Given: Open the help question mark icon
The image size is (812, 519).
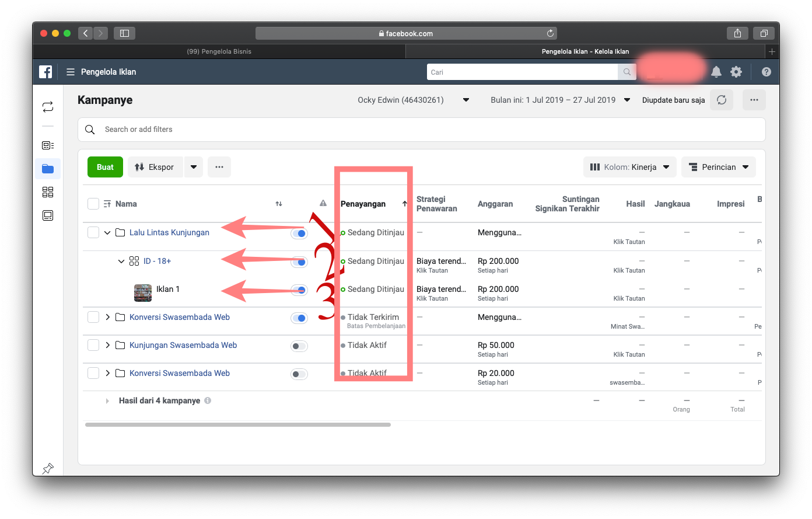Looking at the screenshot, I should click(766, 72).
